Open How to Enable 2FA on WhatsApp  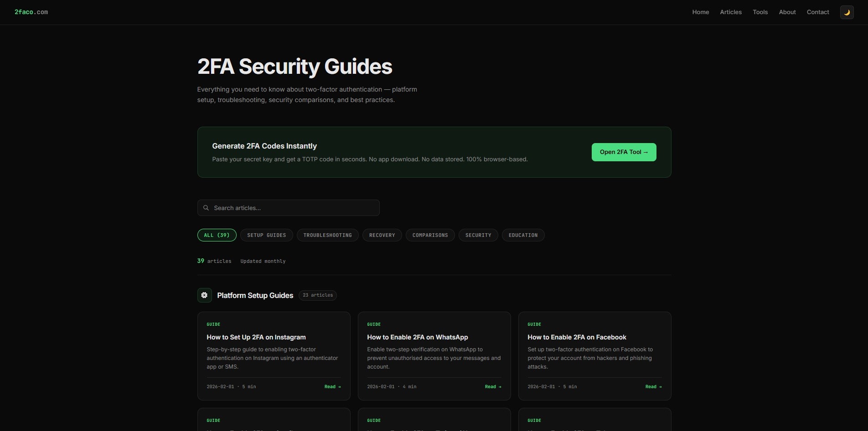[418, 337]
